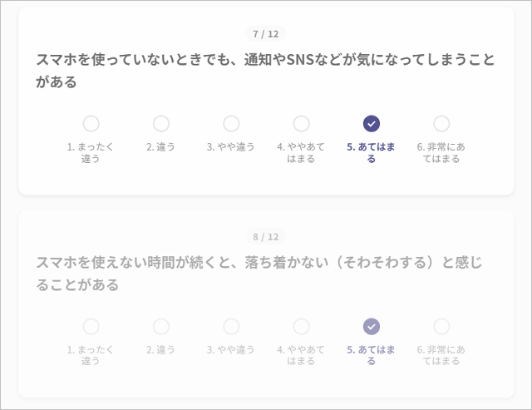Select '3. やや違う' radio for question 7
532x410 pixels.
click(x=231, y=124)
